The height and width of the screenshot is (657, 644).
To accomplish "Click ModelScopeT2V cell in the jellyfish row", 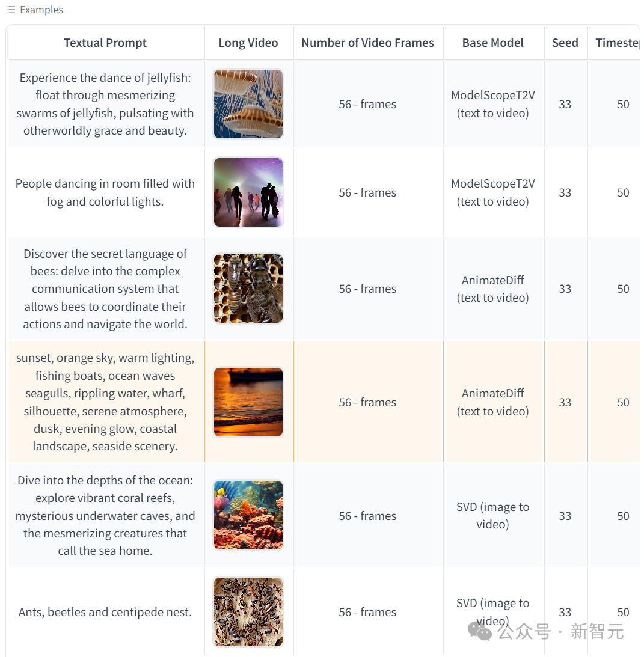I will pyautogui.click(x=493, y=104).
